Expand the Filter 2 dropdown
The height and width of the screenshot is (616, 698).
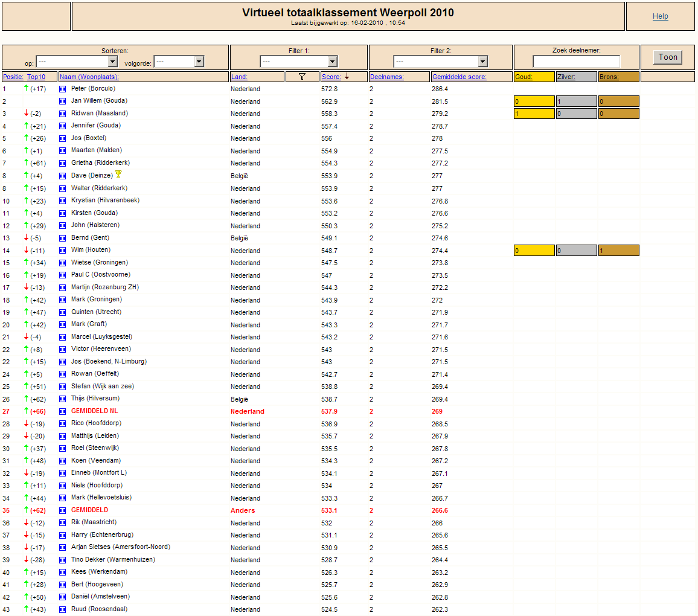point(441,62)
